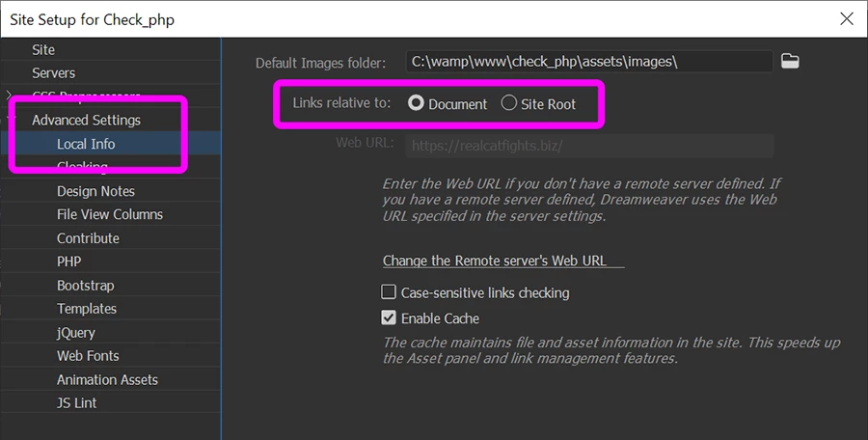This screenshot has height=440, width=868.
Task: Expand the CSS Preprocessors category
Action: tap(9, 96)
